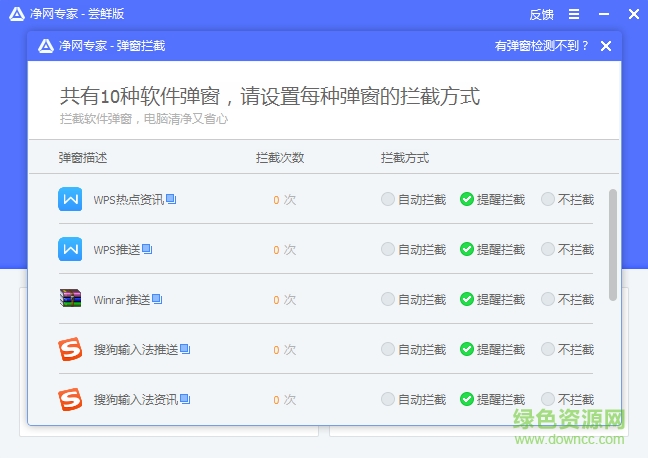Click the 0 次 count for Winrar推送
Image resolution: width=648 pixels, height=458 pixels.
(x=284, y=300)
